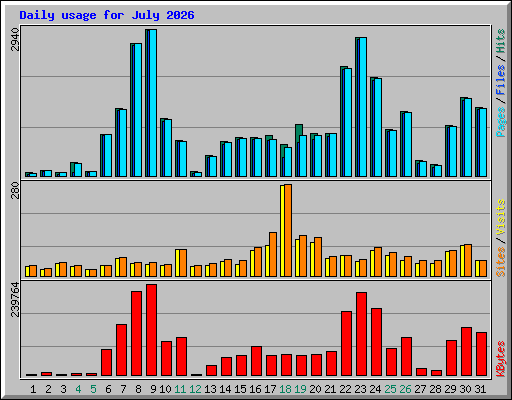Click the Visits legend label
512x400 pixels.
tap(501, 217)
